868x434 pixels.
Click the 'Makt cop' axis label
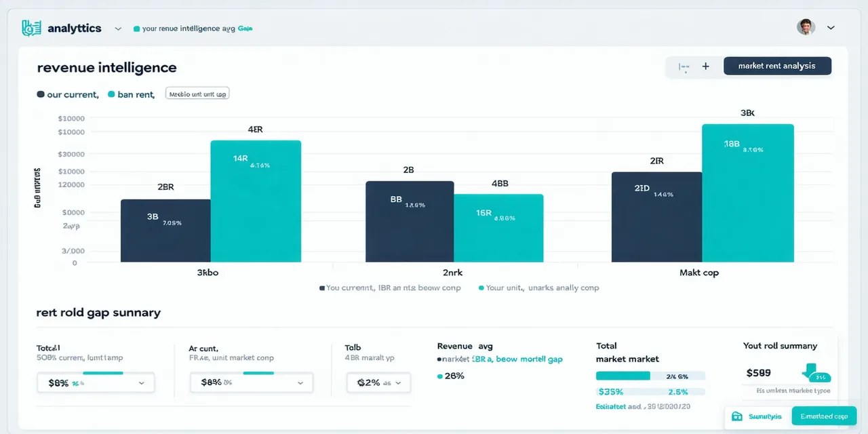point(698,273)
